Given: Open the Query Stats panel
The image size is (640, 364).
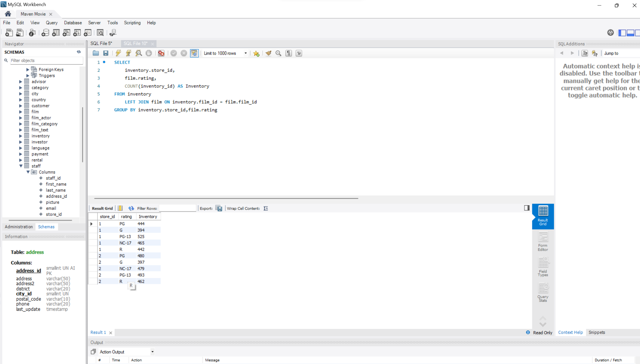Looking at the screenshot, I should point(543,292).
